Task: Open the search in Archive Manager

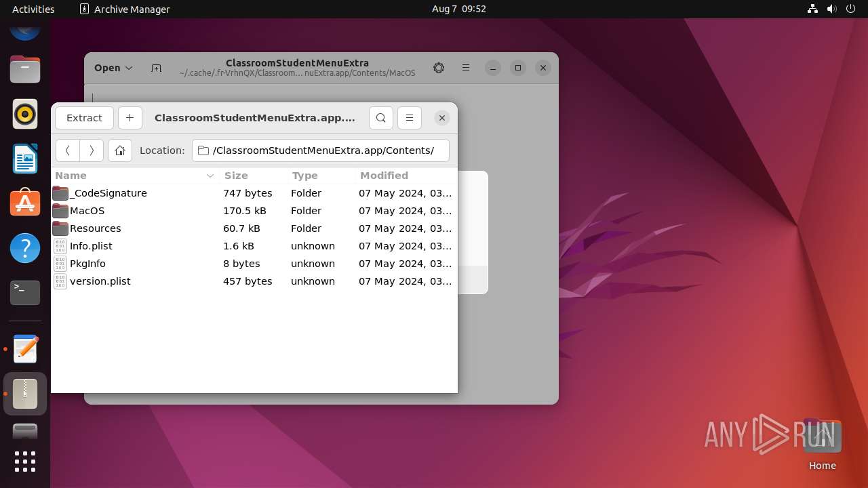Action: pos(381,118)
